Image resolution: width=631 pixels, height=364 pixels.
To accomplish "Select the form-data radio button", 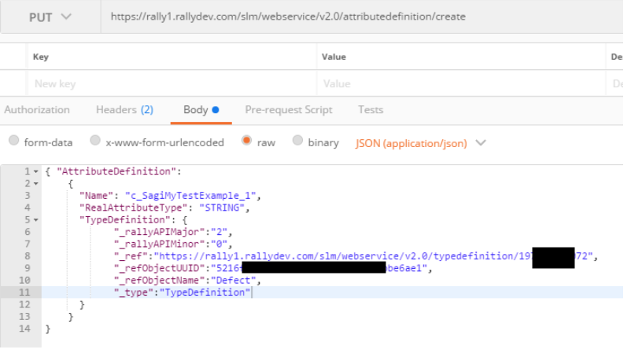I will 14,141.
